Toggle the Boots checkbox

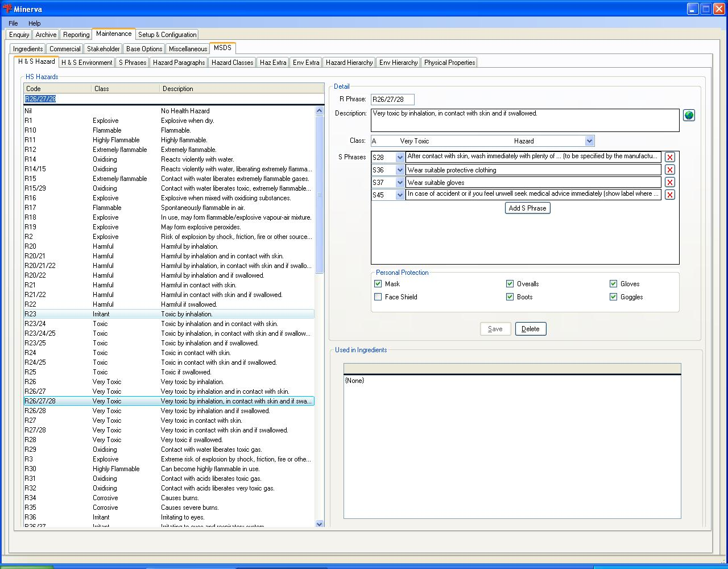[510, 296]
